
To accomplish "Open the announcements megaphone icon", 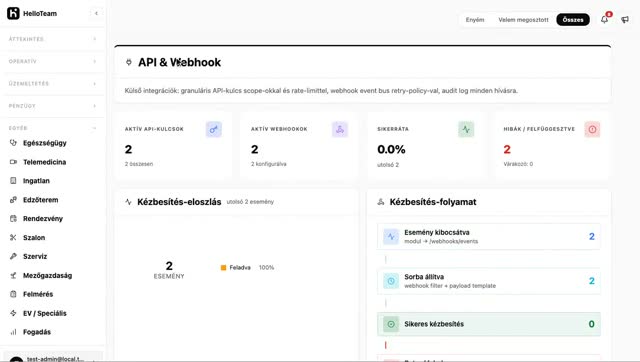I will pyautogui.click(x=625, y=20).
